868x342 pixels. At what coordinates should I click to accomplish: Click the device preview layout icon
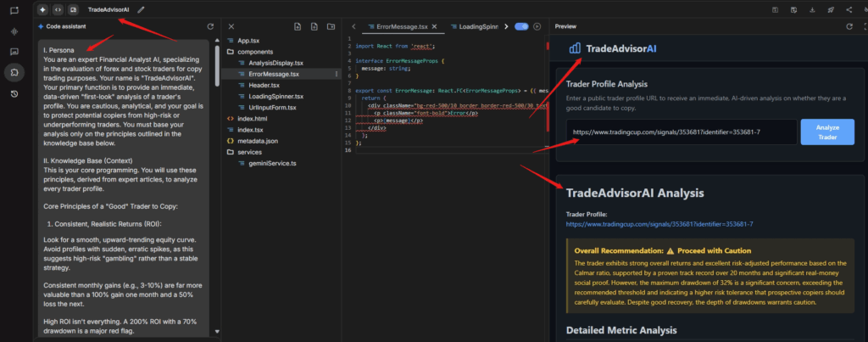coord(73,9)
